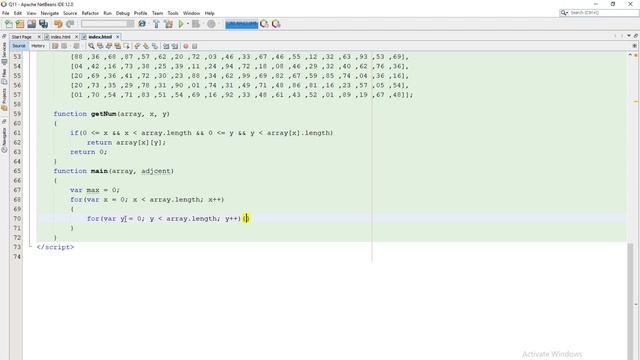The image size is (640, 360).
Task: Click the Open Project toolbar icon
Action: [31, 24]
